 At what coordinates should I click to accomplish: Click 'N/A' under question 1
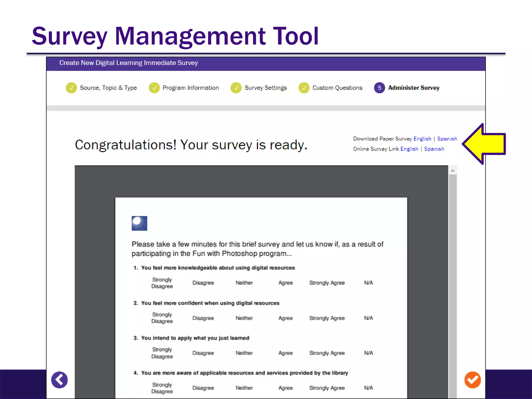click(369, 283)
